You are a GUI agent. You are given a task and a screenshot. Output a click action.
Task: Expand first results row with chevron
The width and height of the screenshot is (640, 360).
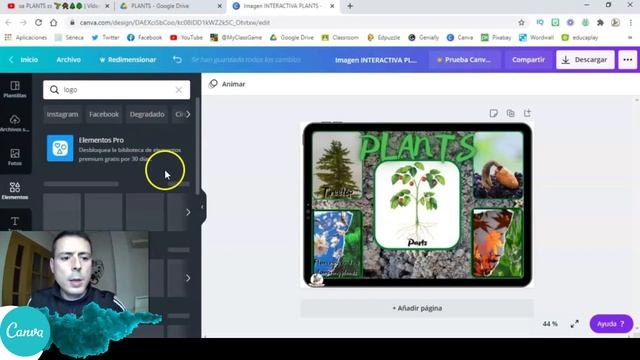point(188,212)
